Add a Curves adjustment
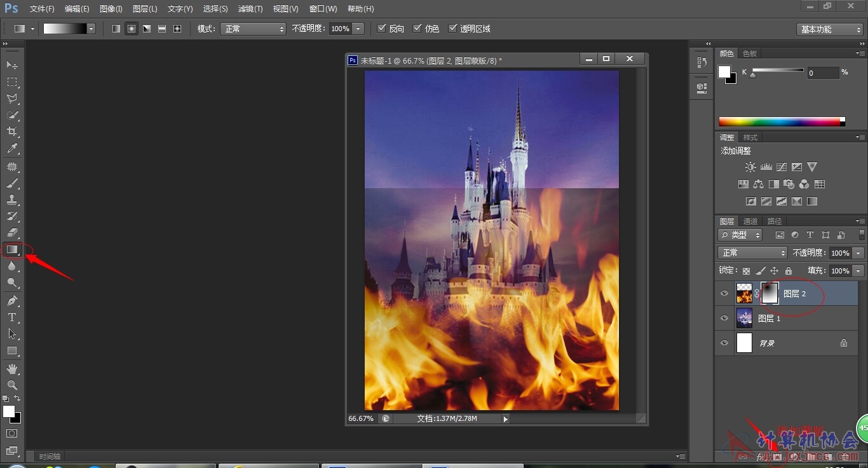The image size is (868, 468). pyautogui.click(x=781, y=167)
